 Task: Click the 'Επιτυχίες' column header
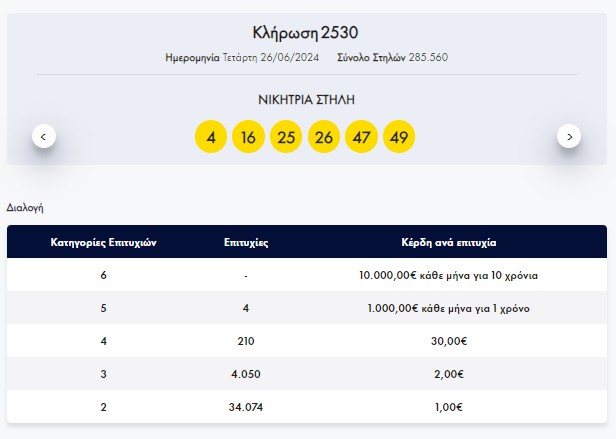coord(246,242)
